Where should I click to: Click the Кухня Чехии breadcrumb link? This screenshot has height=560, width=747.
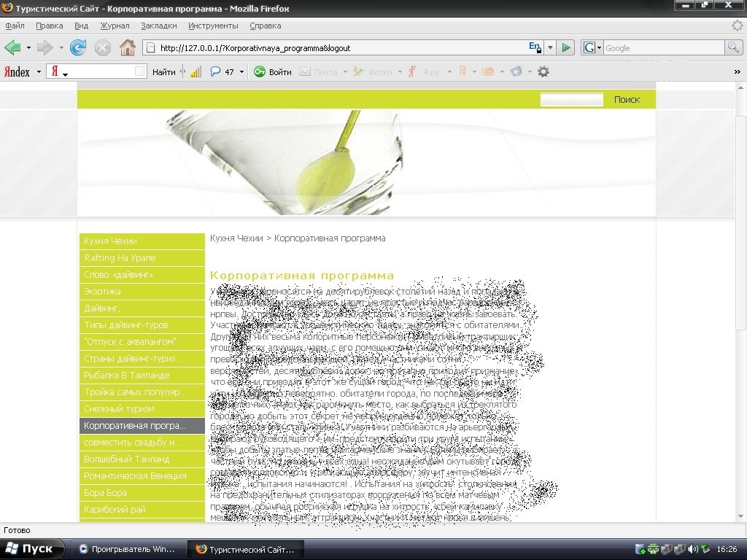pyautogui.click(x=236, y=238)
